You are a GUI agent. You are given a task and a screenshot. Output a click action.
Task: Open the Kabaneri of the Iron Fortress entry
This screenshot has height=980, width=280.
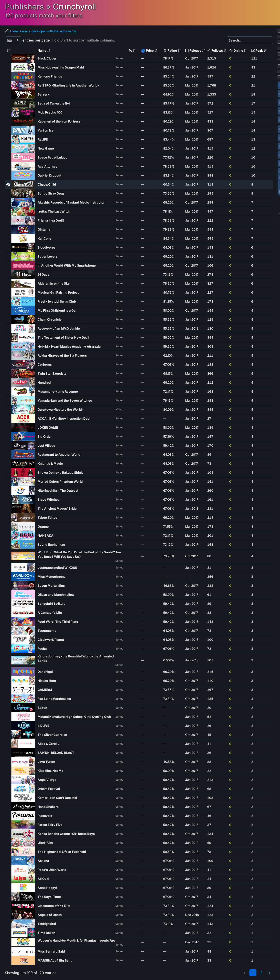(x=59, y=121)
